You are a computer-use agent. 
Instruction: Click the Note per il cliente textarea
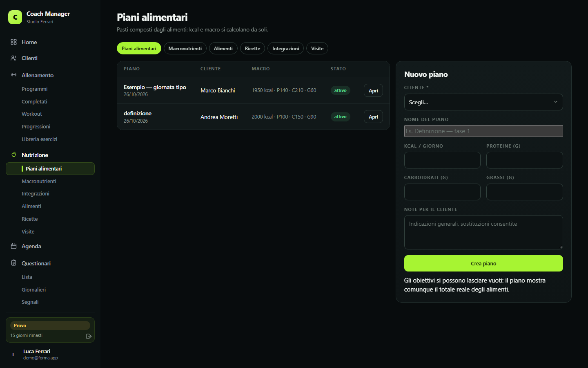point(483,232)
